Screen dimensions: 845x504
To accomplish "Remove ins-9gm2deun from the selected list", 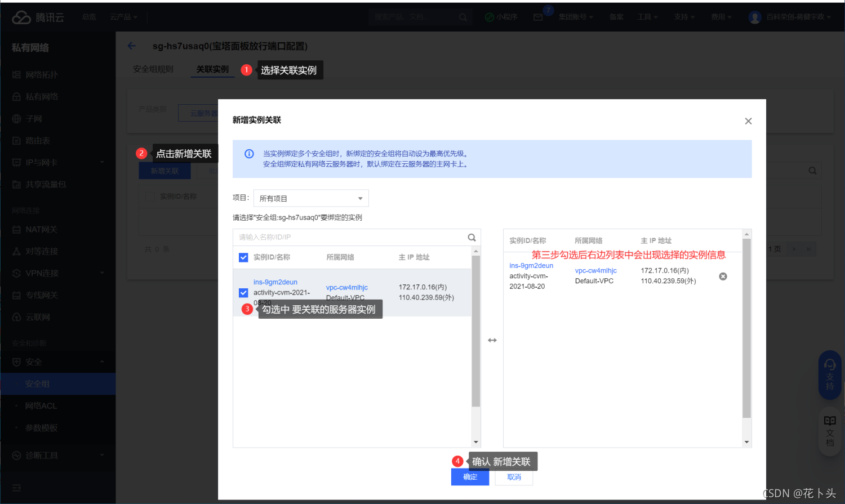I will coord(723,276).
